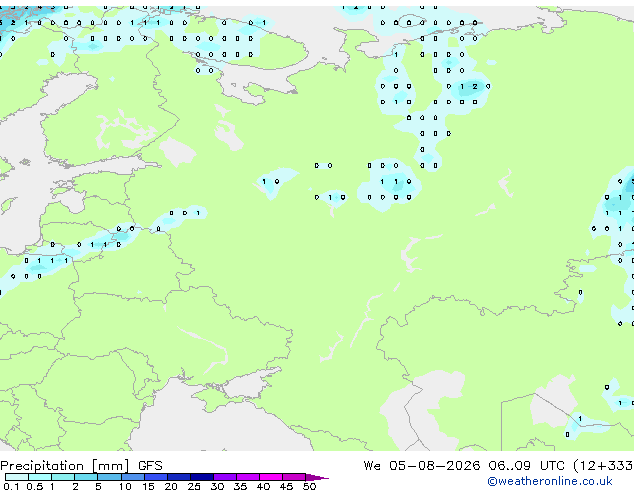
Task: Click the '0.1' legend scale label
Action: pyautogui.click(x=11, y=486)
